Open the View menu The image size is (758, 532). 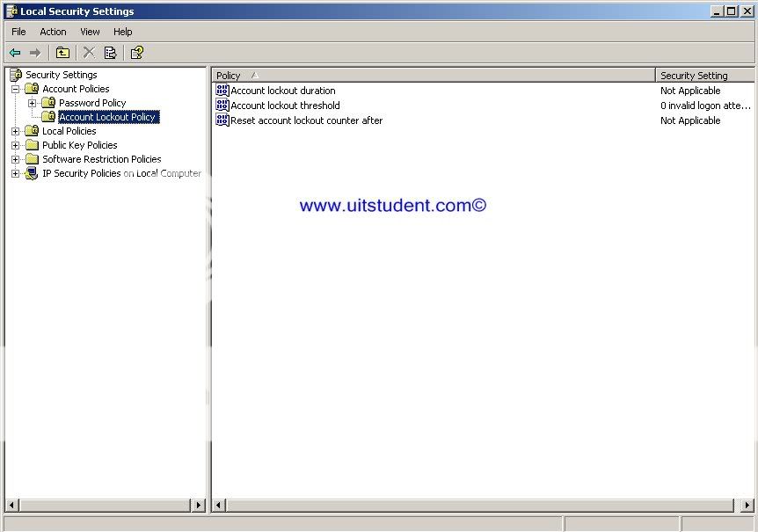point(90,32)
